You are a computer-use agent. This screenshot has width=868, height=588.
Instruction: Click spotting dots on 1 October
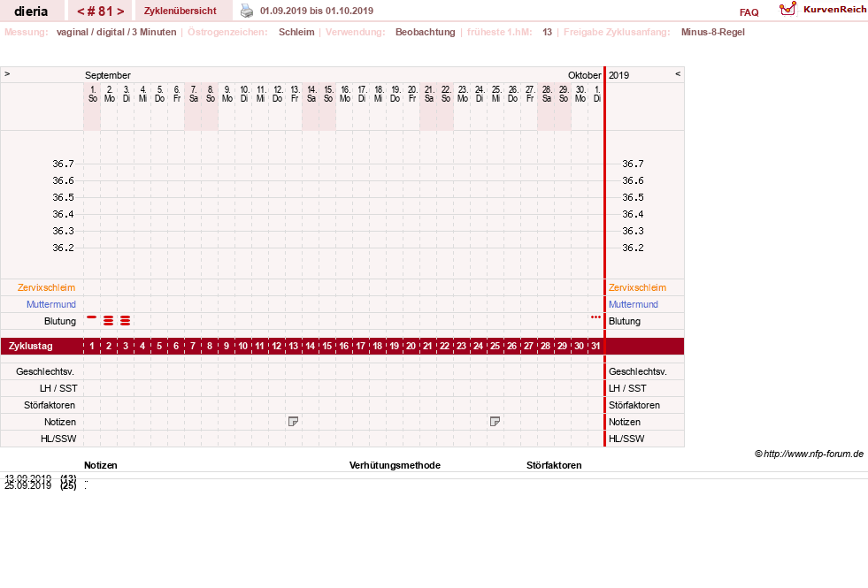(x=595, y=317)
